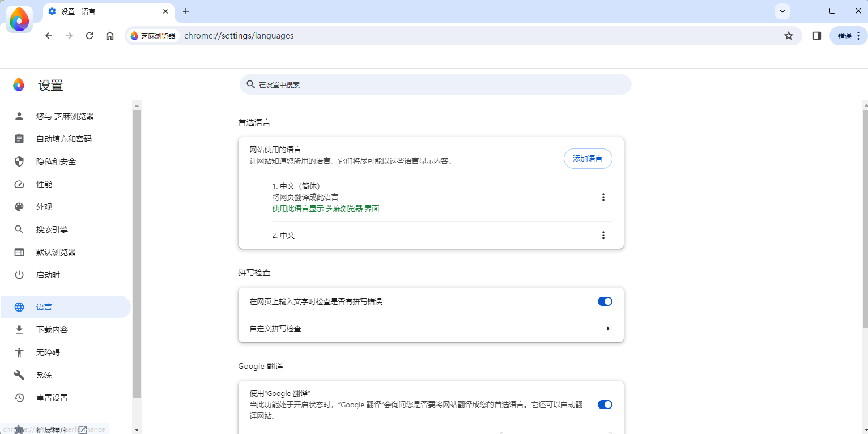Open 搜索引擎 settings from sidebar

tap(53, 229)
